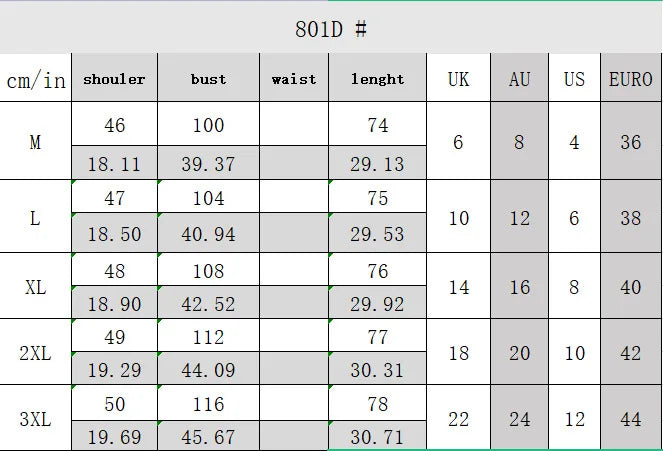Select the cell with value 39.37
The image size is (663, 451).
click(x=208, y=164)
